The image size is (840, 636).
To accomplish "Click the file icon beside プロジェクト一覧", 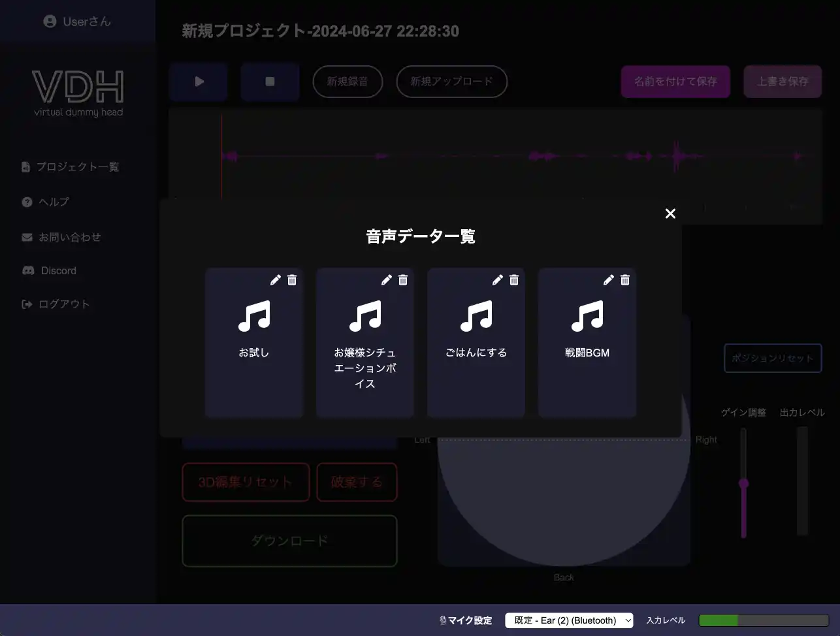I will tap(25, 167).
